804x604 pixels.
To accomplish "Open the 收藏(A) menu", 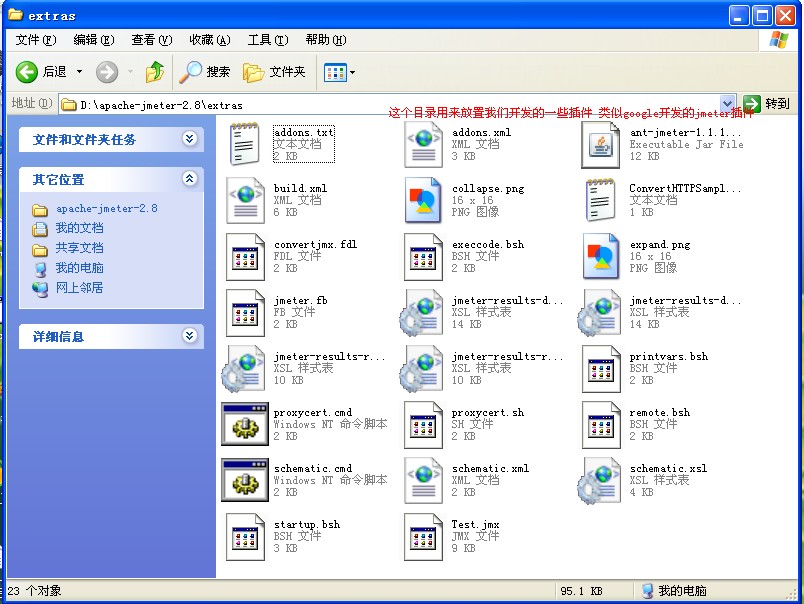I will (x=210, y=39).
